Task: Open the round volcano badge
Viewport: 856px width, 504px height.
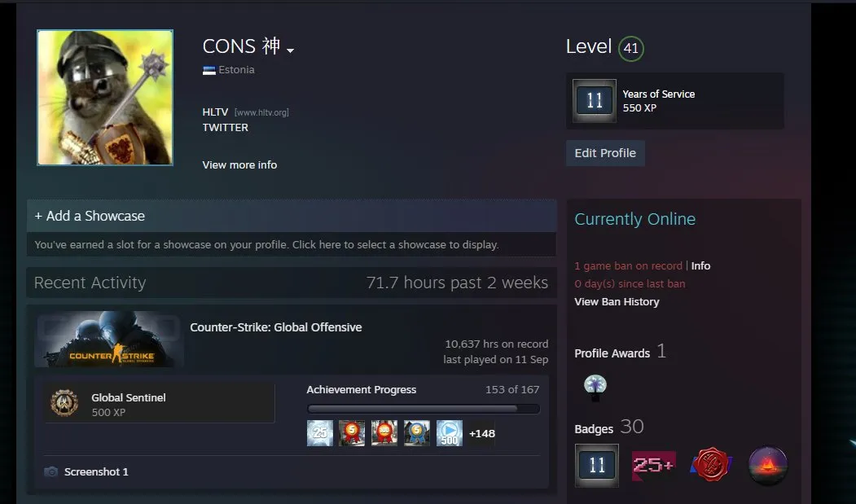Action: click(x=768, y=465)
